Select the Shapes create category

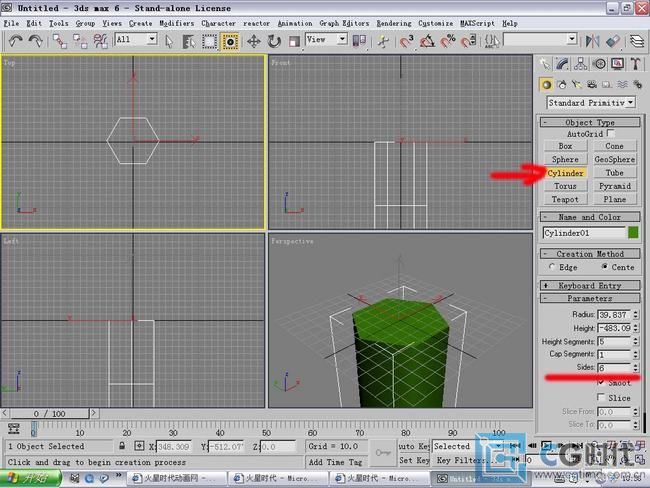point(562,85)
